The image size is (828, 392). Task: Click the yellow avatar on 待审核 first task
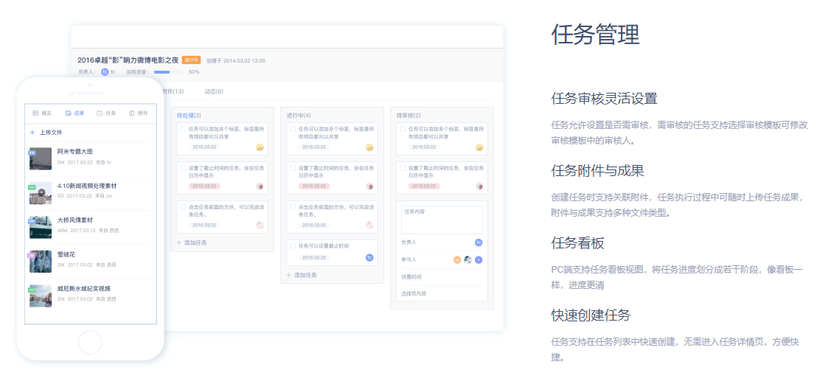click(x=479, y=147)
